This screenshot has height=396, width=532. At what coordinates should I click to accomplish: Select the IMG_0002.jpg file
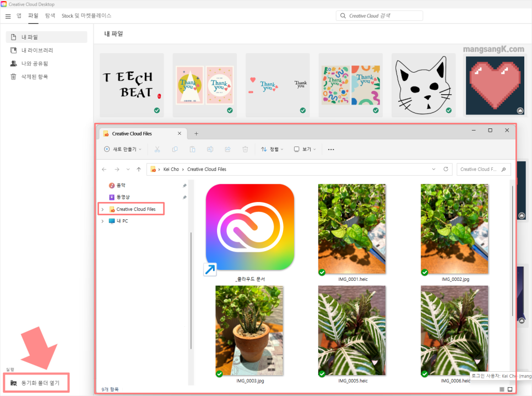455,233
